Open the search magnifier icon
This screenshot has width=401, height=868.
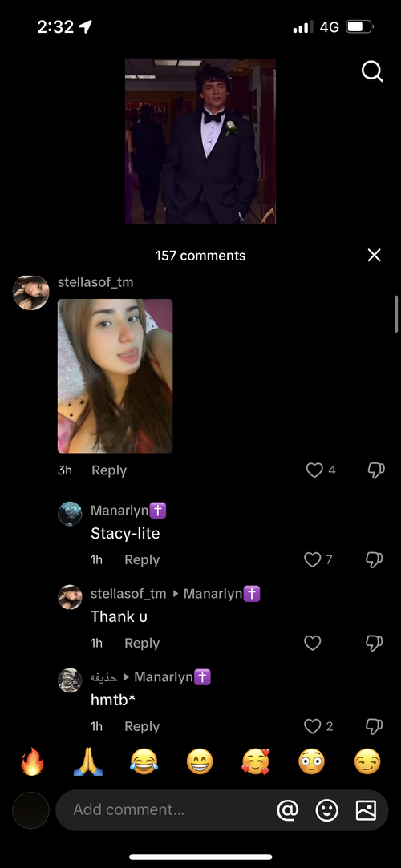click(372, 71)
